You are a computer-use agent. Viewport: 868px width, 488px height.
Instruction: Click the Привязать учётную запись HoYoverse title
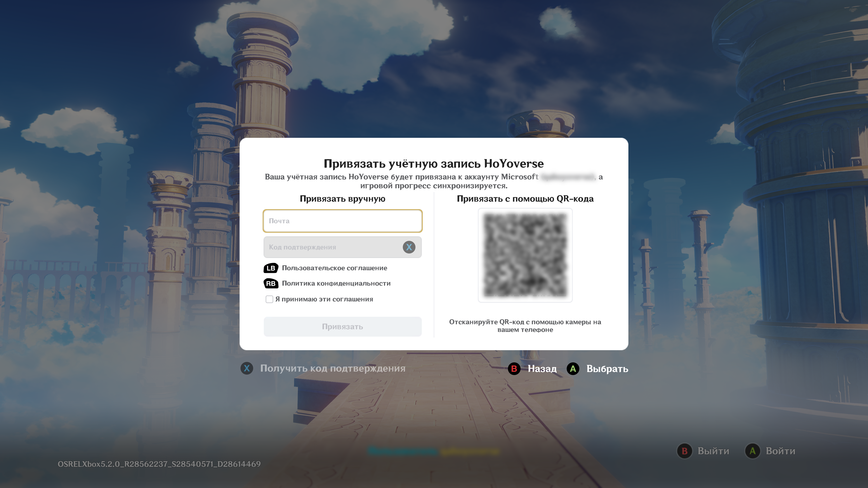coord(434,164)
